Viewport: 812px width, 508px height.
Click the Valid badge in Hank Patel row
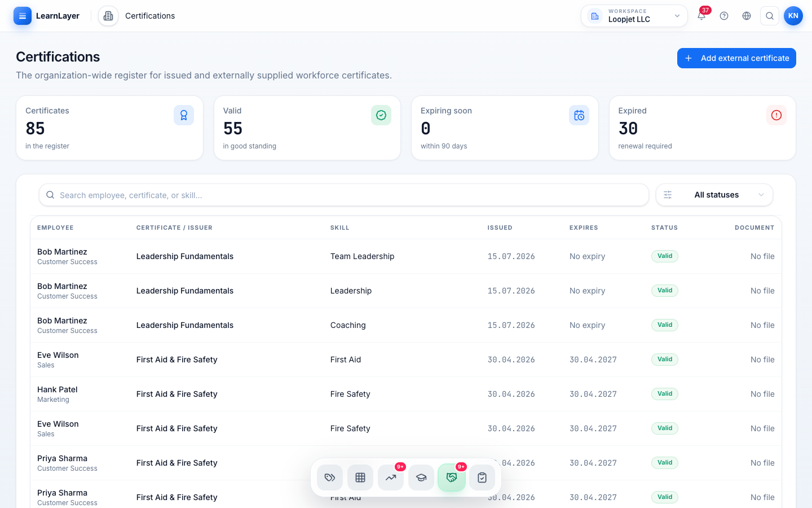click(665, 394)
